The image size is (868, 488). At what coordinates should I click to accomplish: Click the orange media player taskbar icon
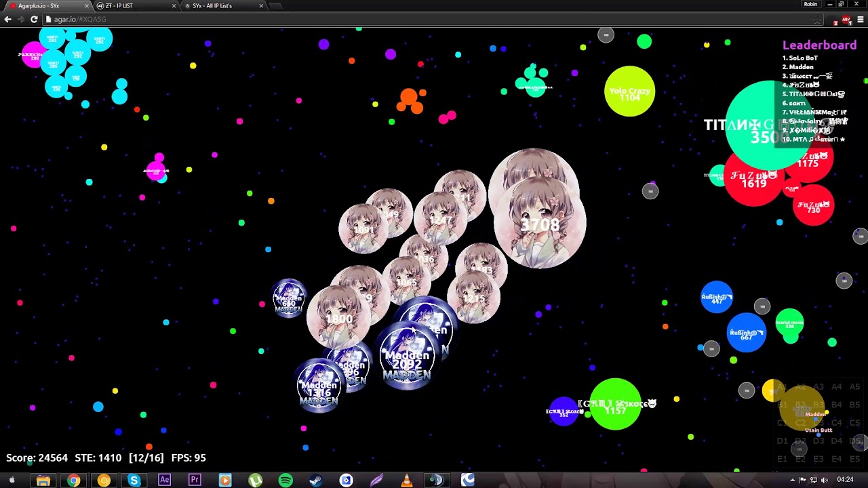click(x=225, y=480)
